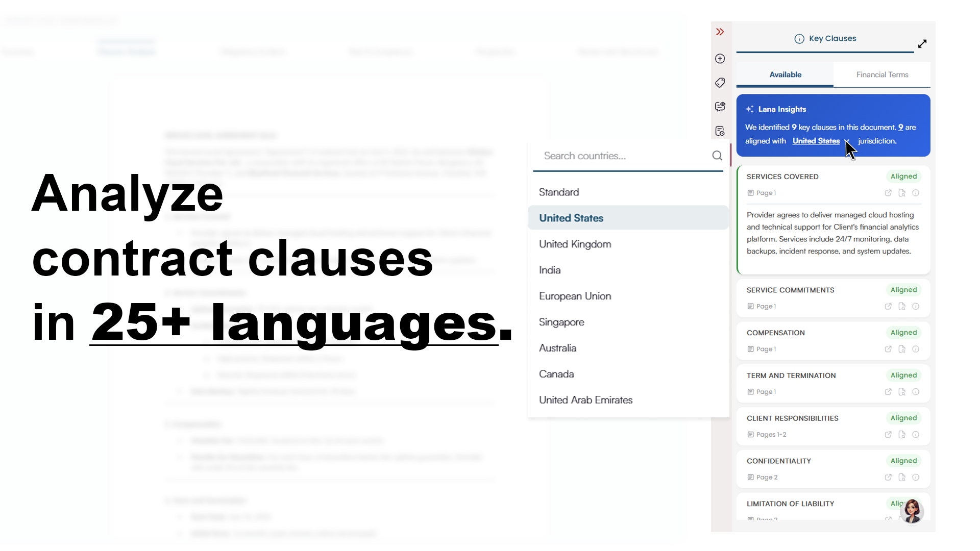Collapse the panel using the red double-chevron icon
Image resolution: width=980 pixels, height=551 pixels.
point(720,31)
